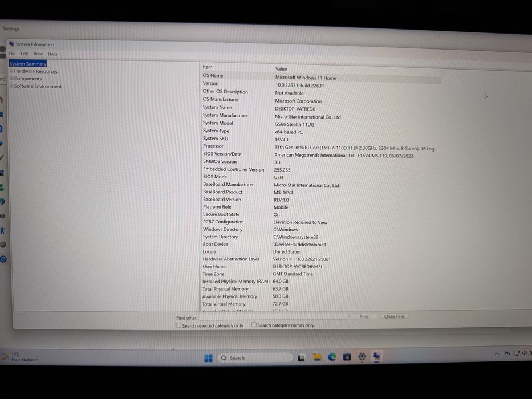Open Task View on the taskbar
Viewport: 532px width, 399px height.
coord(301,357)
